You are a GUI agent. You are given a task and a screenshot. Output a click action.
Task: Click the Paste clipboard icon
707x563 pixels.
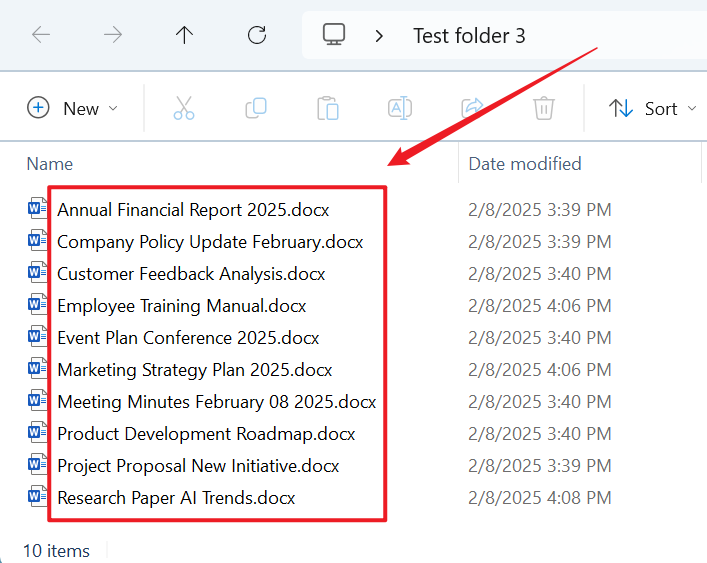pyautogui.click(x=328, y=108)
